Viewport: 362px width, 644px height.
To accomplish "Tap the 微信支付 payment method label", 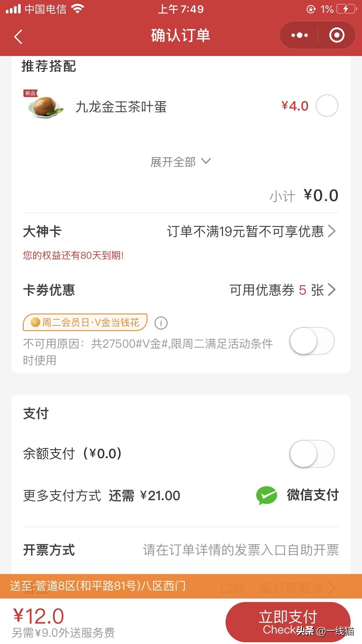I will pos(312,495).
